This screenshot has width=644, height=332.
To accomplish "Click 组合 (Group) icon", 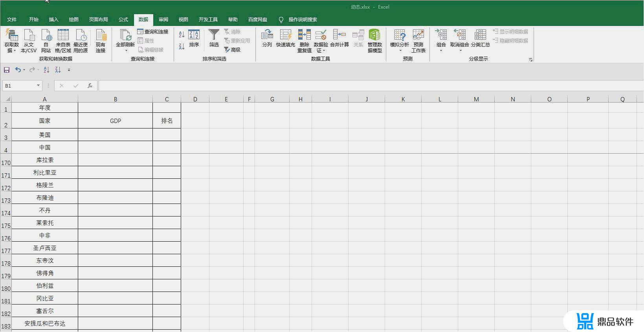I will pos(441,35).
